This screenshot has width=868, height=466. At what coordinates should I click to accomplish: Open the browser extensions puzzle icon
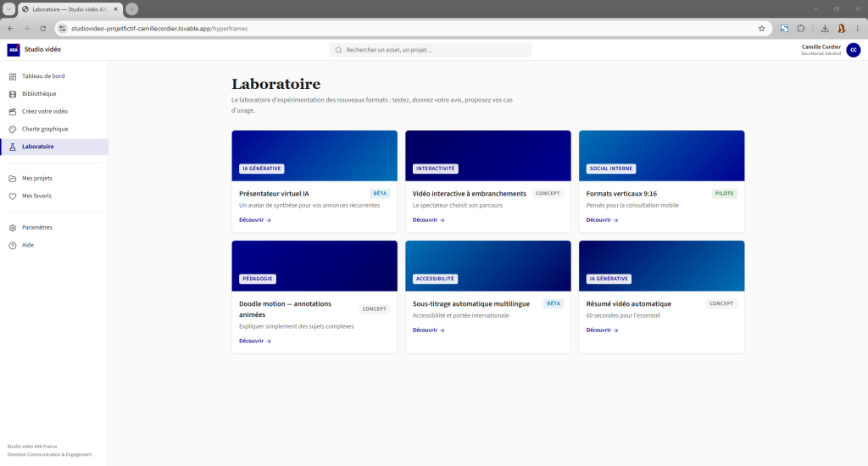click(x=801, y=28)
